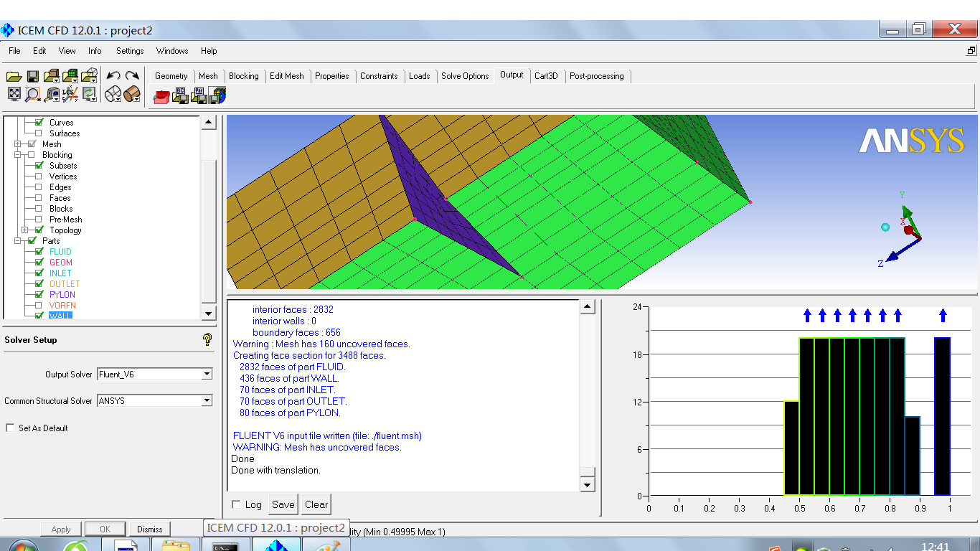980x551 pixels.
Task: Activate the Zoom Box magnifier tool
Action: (32, 94)
